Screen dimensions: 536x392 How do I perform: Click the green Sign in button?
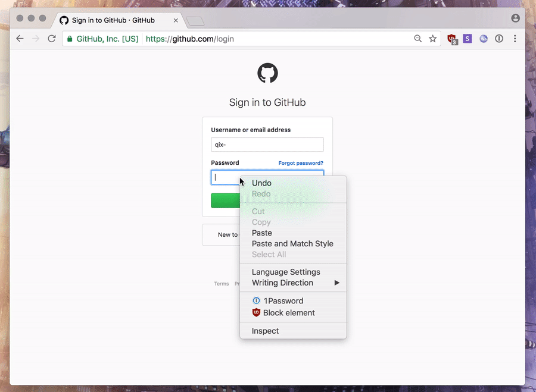coord(226,200)
